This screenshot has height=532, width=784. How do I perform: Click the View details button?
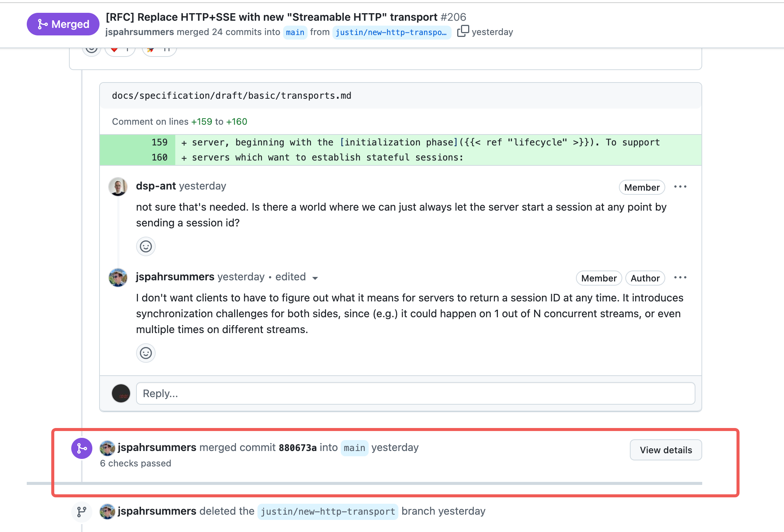[666, 450]
